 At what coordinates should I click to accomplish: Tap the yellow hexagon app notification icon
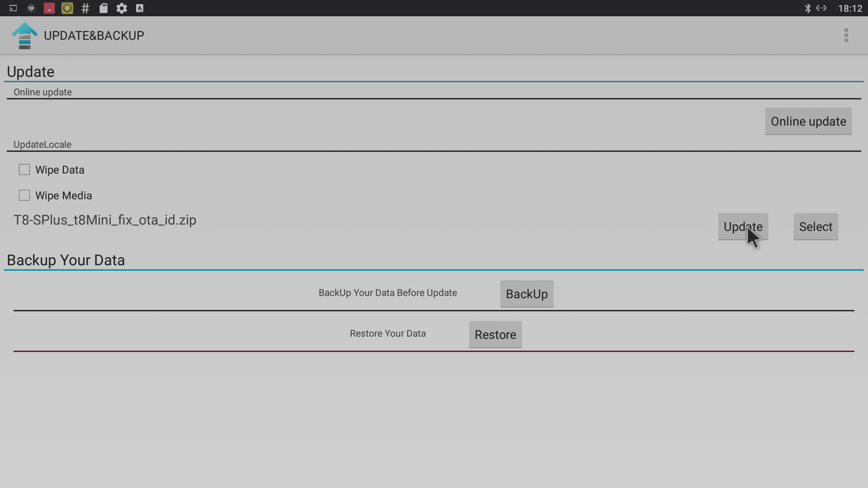tap(67, 8)
